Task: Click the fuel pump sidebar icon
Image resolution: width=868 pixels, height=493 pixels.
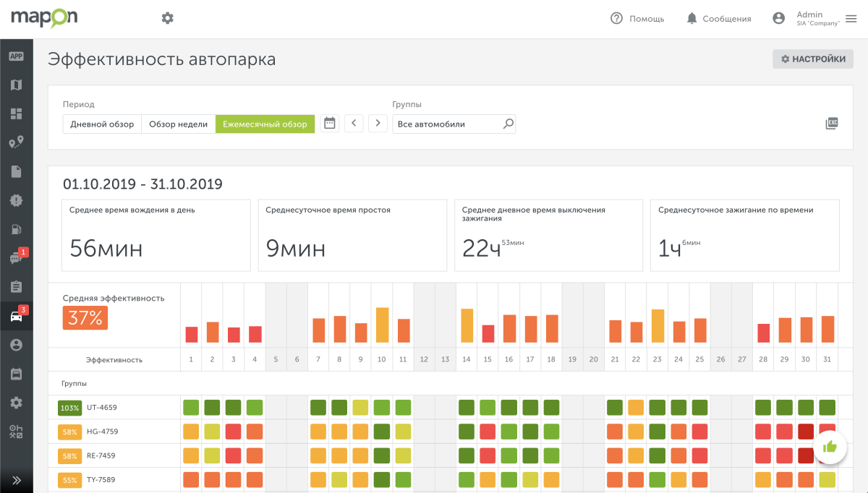Action: tap(16, 229)
